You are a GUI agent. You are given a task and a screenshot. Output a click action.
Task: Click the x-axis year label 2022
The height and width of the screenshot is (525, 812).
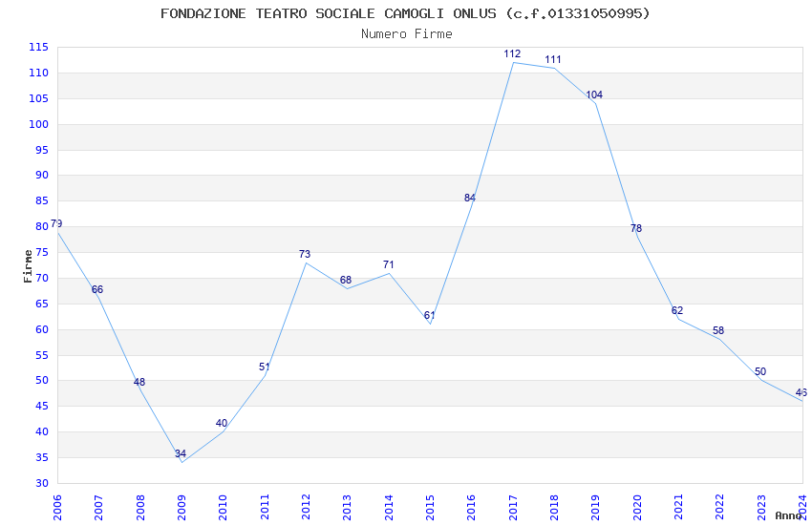[x=720, y=507]
